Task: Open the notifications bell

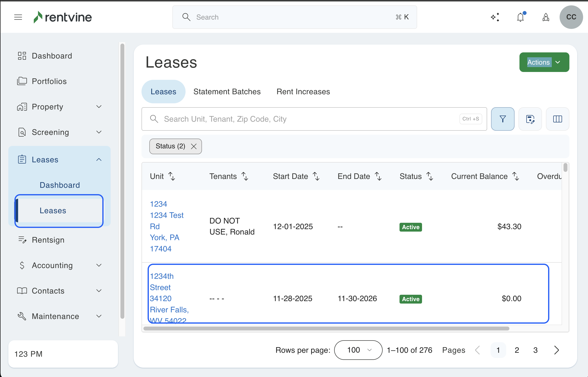Action: pyautogui.click(x=520, y=17)
